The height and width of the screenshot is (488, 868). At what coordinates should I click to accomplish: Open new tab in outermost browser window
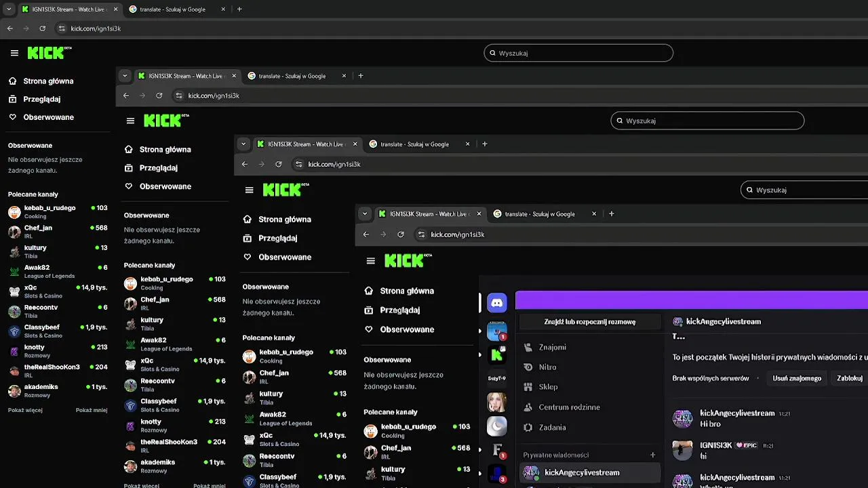click(x=239, y=9)
